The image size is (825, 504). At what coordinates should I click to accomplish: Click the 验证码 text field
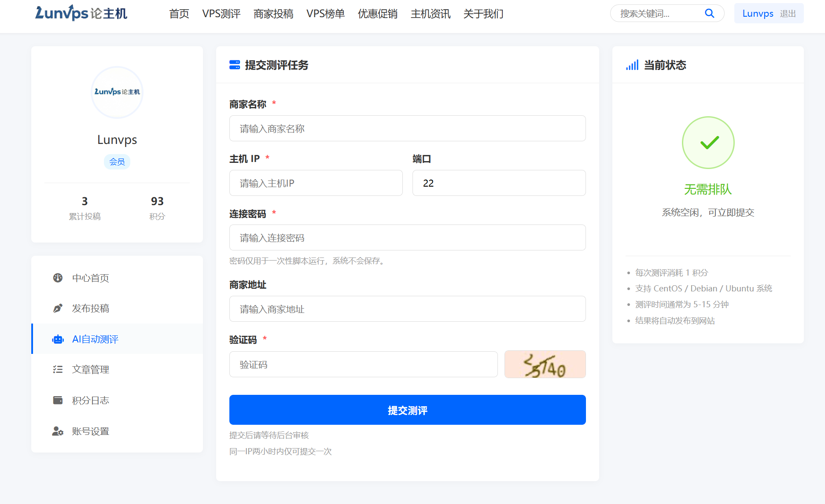click(363, 364)
